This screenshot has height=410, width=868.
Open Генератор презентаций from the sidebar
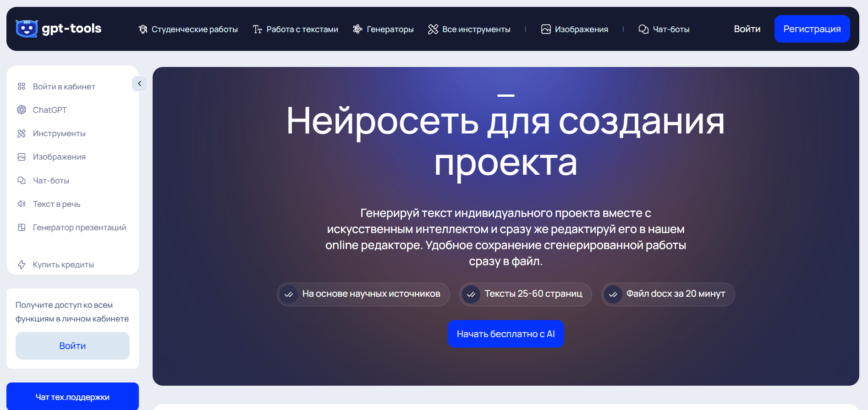pos(79,227)
